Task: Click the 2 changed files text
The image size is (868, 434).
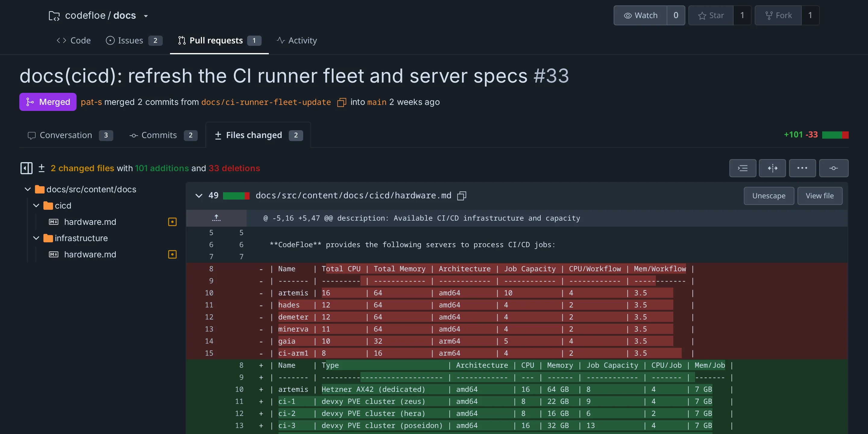Action: click(x=82, y=168)
